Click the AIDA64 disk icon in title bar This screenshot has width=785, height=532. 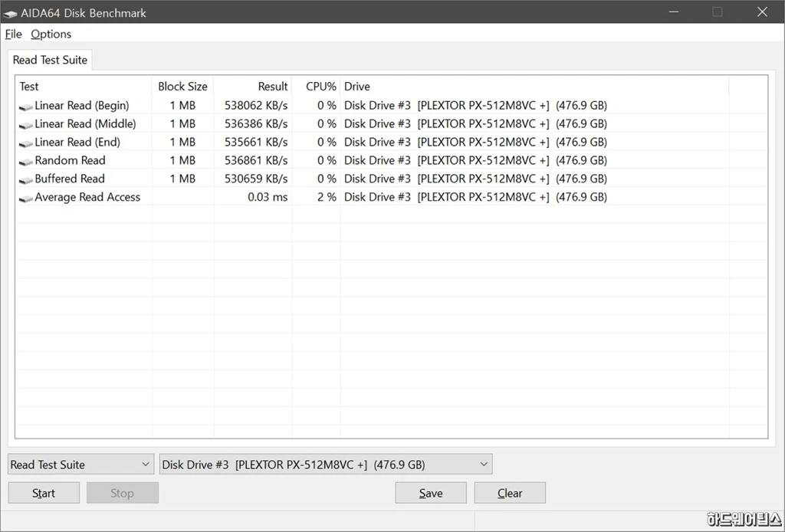tap(10, 14)
